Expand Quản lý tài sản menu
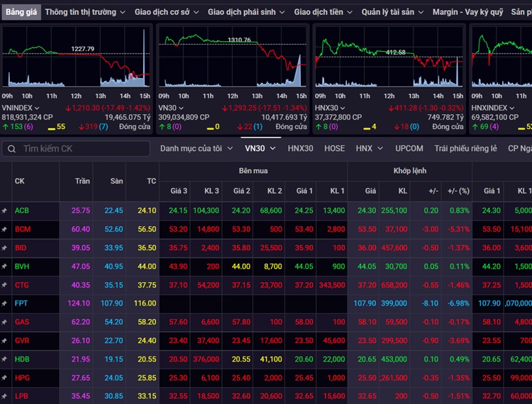 click(392, 12)
